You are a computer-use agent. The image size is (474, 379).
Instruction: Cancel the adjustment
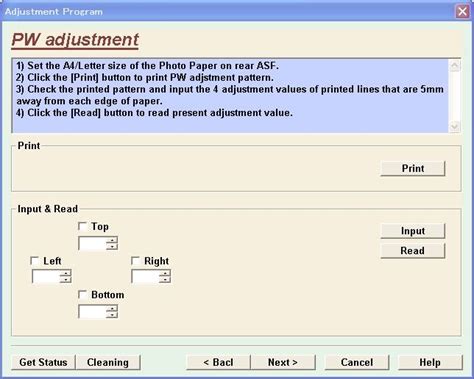coord(357,362)
